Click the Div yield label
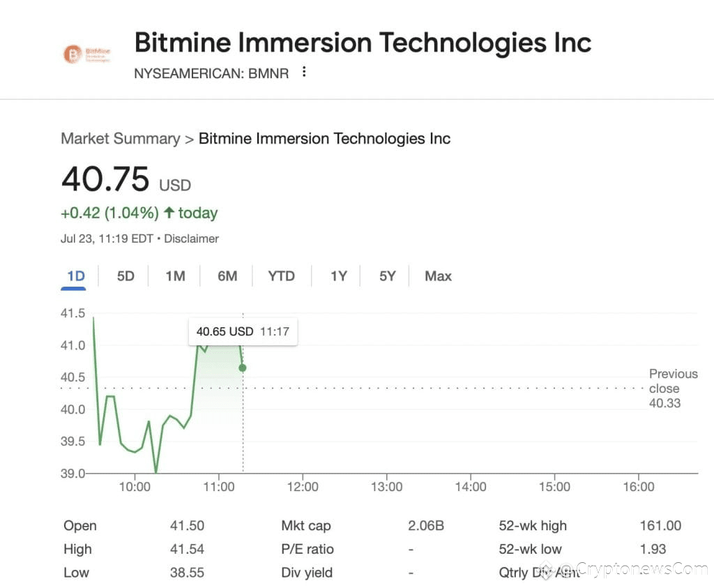 coord(307,573)
